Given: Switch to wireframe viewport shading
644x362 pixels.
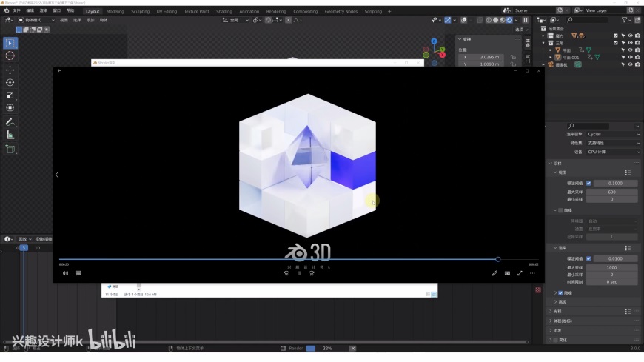Looking at the screenshot, I should click(489, 20).
